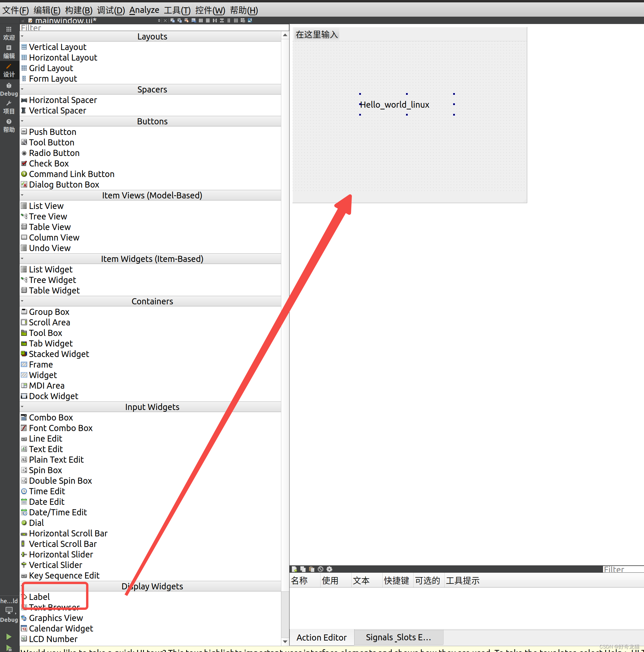Click the Edit Widgets toolbar icon
The height and width of the screenshot is (652, 644).
[172, 20]
